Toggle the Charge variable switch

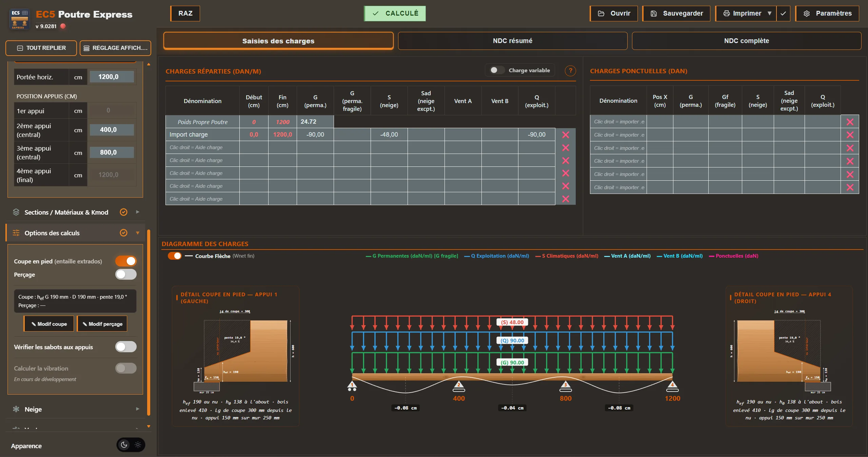point(497,70)
